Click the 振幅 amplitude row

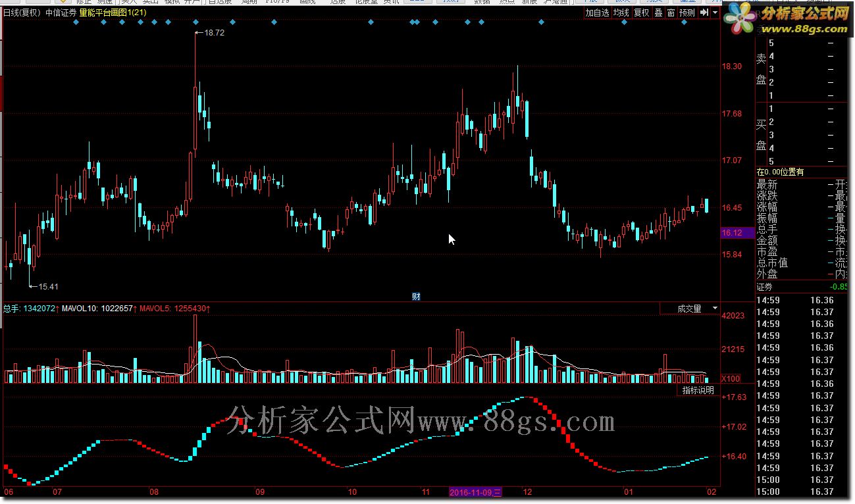point(802,218)
